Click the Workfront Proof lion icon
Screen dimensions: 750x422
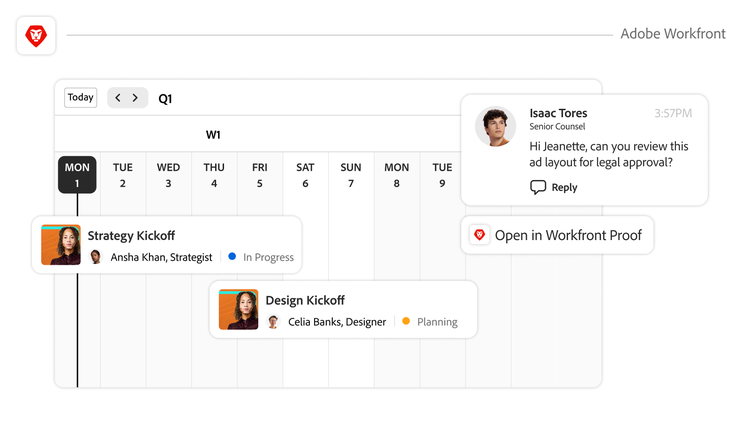tap(479, 235)
